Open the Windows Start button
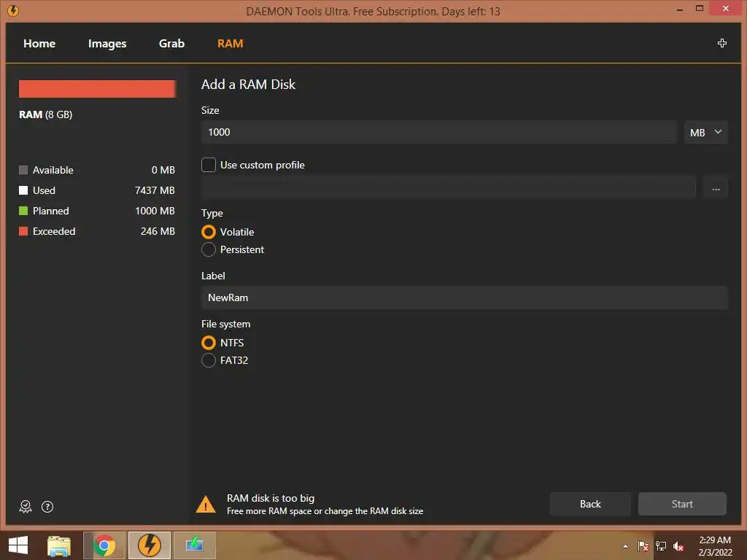The image size is (747, 560). 18,545
